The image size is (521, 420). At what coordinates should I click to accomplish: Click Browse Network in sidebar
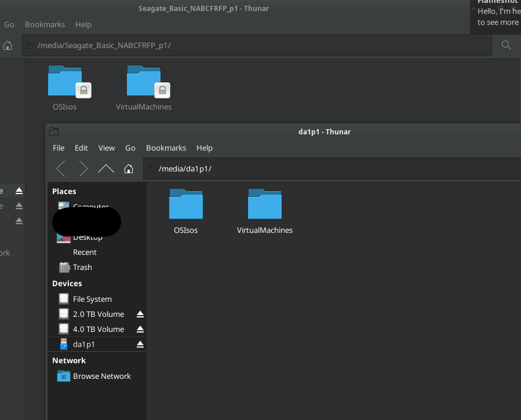pos(101,376)
